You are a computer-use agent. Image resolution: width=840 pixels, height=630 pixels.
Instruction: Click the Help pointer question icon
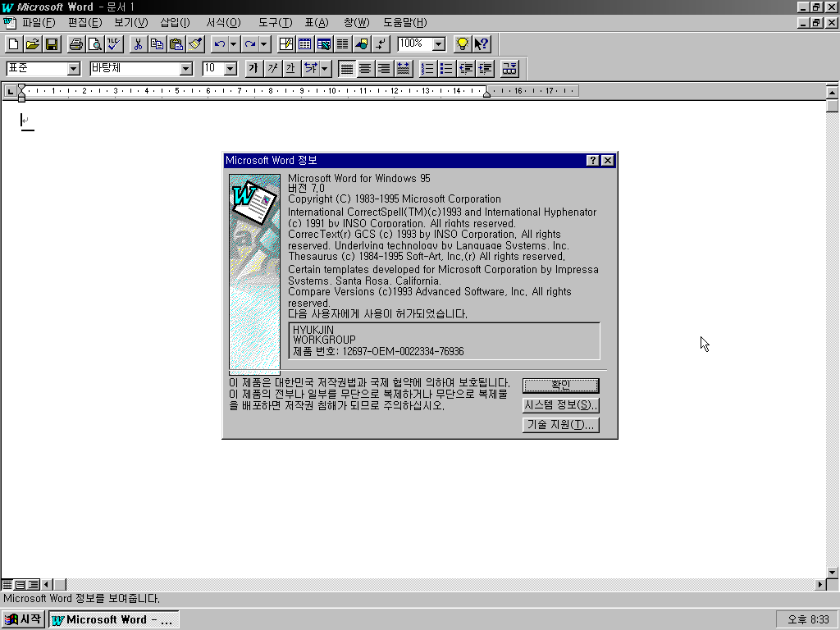tap(481, 44)
